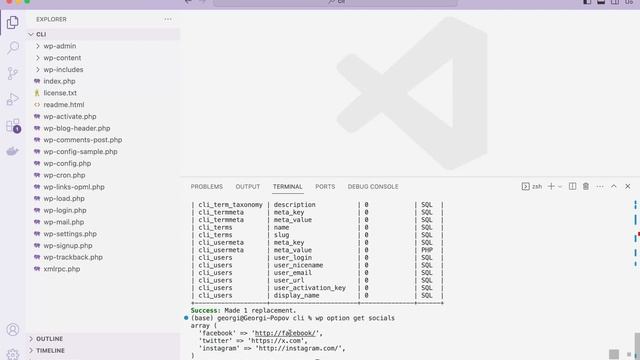Click the PHP cell in meta_value row
Image resolution: width=640 pixels, height=360 pixels.
(427, 250)
